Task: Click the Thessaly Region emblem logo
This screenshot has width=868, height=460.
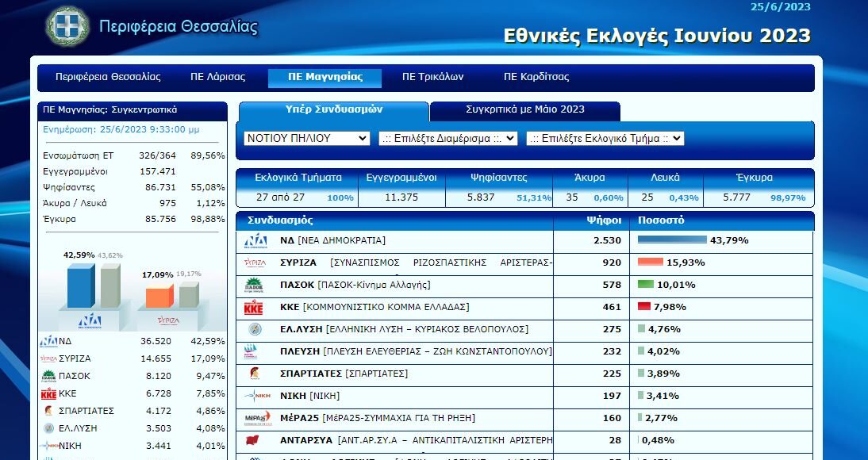Action: pos(67,26)
